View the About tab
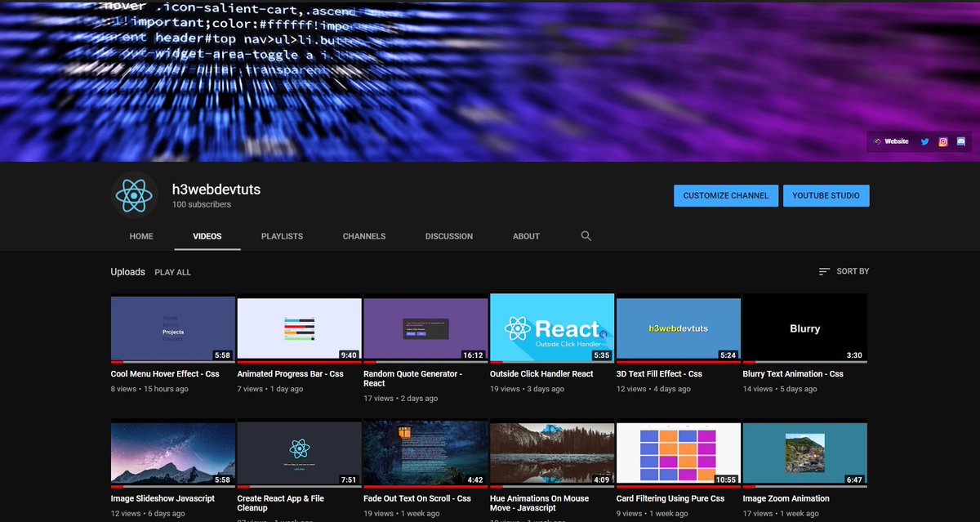 coord(526,236)
